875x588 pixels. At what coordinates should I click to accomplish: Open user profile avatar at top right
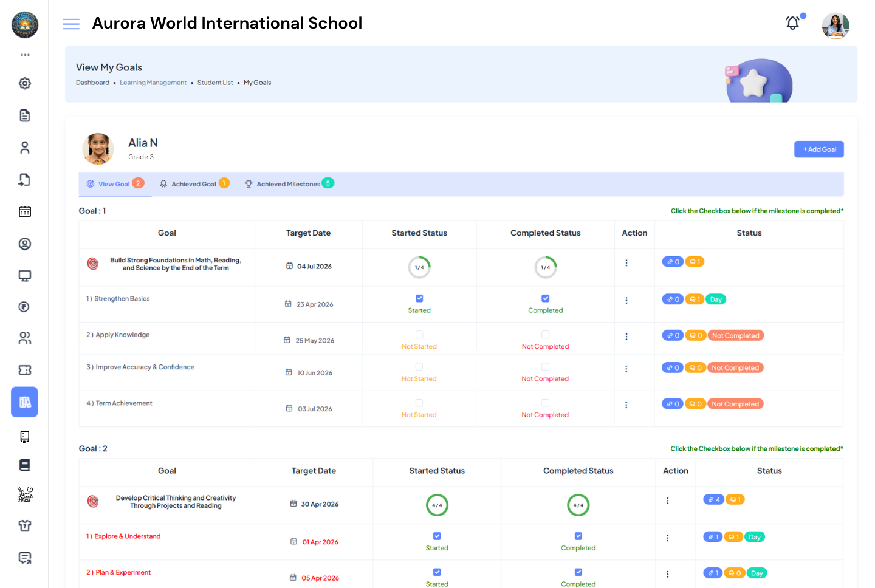pyautogui.click(x=836, y=26)
